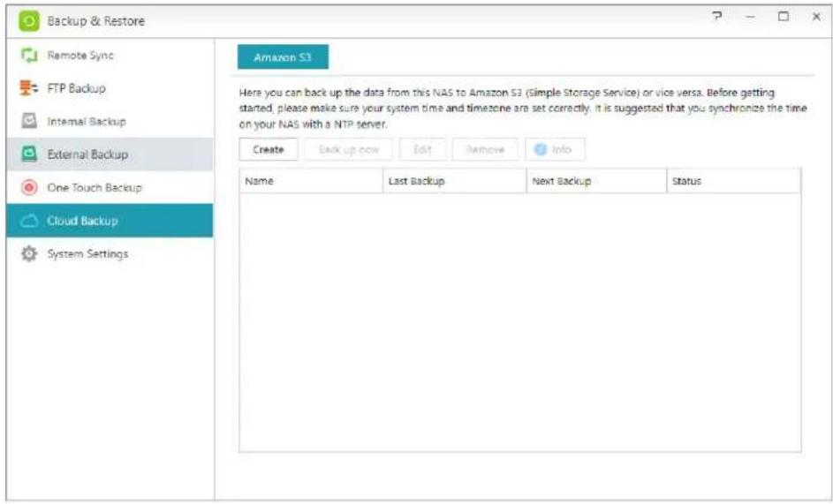This screenshot has height=504, width=833.
Task: Select the Cloud Backup menu entry
Action: [x=110, y=221]
